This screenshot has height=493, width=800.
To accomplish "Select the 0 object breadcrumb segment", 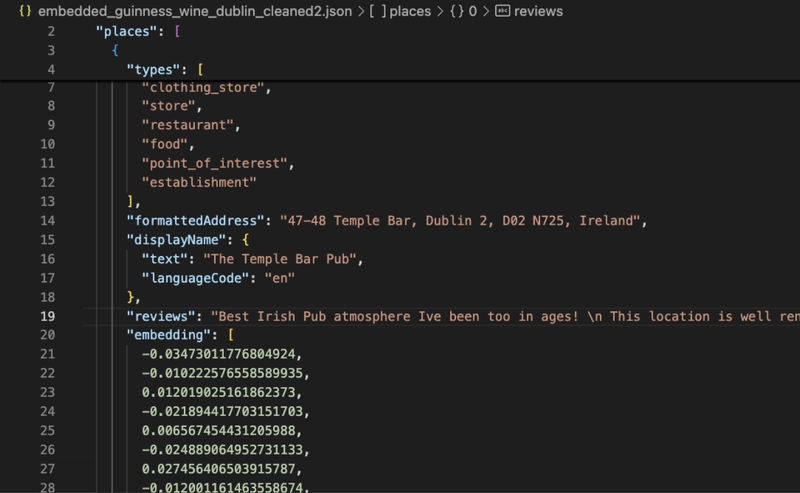I will coord(472,11).
